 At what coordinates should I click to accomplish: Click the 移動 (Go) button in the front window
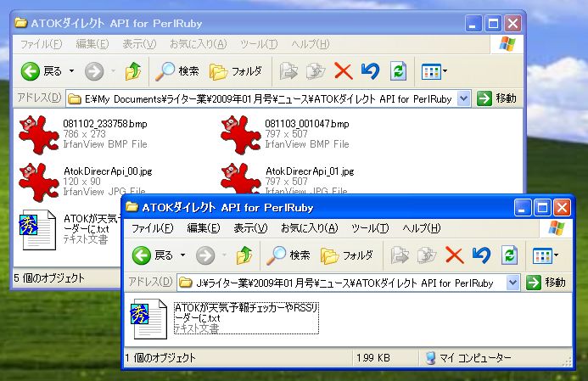pyautogui.click(x=546, y=283)
